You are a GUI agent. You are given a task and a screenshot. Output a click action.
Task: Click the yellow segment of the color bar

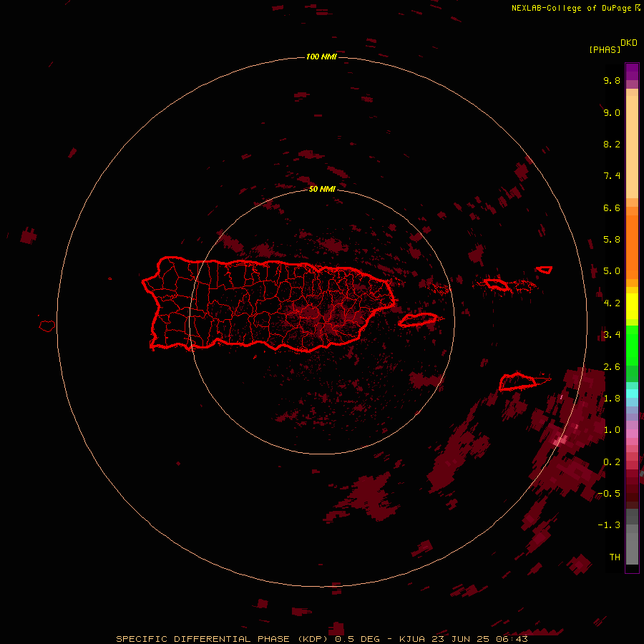pos(632,306)
